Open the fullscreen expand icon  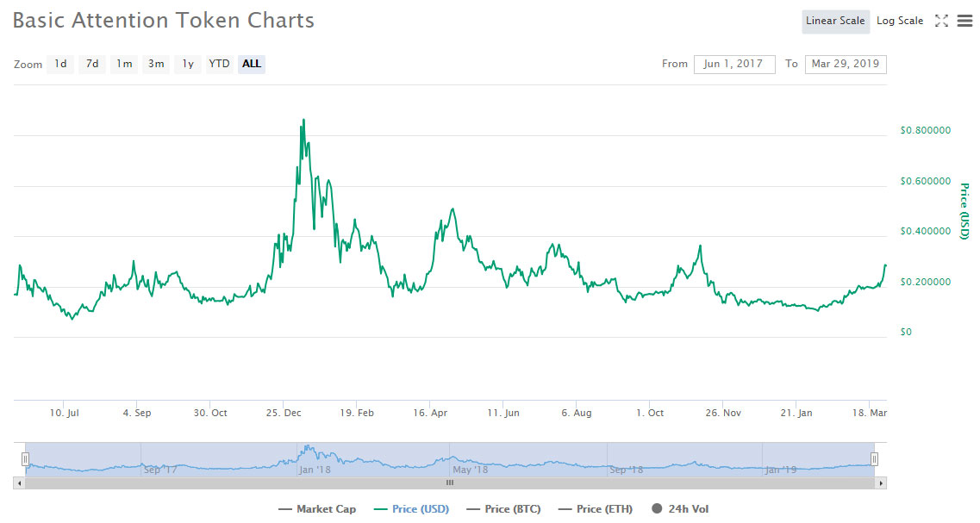(941, 21)
